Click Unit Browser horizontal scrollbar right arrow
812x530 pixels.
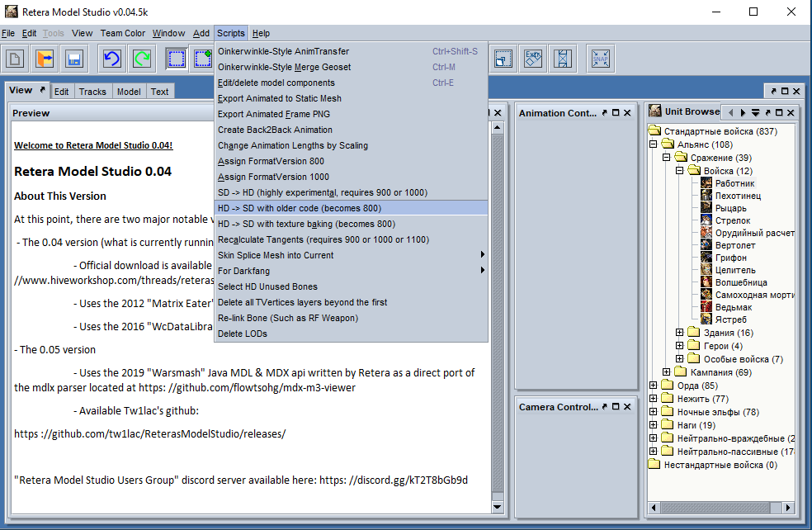[788, 508]
